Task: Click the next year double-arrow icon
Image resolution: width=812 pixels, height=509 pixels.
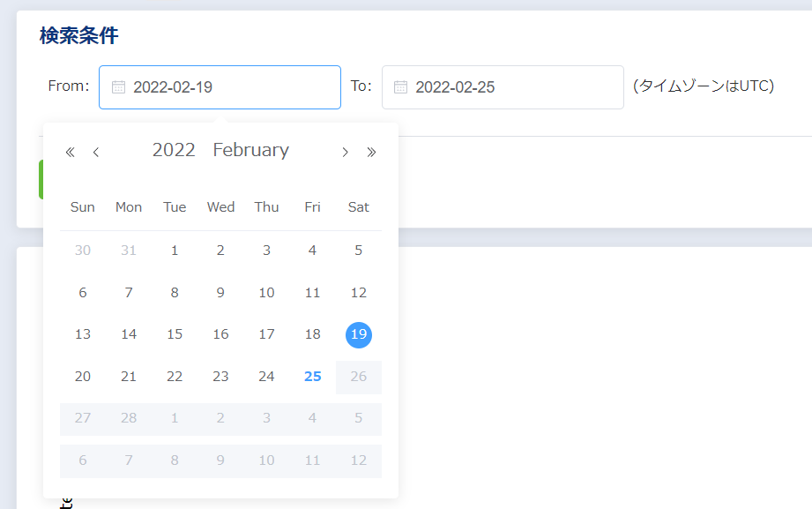Action: click(371, 152)
